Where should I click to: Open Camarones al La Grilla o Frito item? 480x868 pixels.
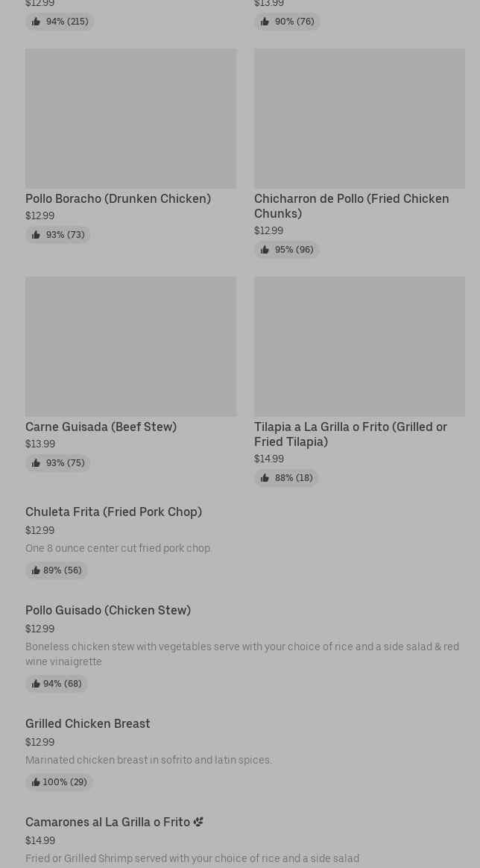click(x=245, y=841)
